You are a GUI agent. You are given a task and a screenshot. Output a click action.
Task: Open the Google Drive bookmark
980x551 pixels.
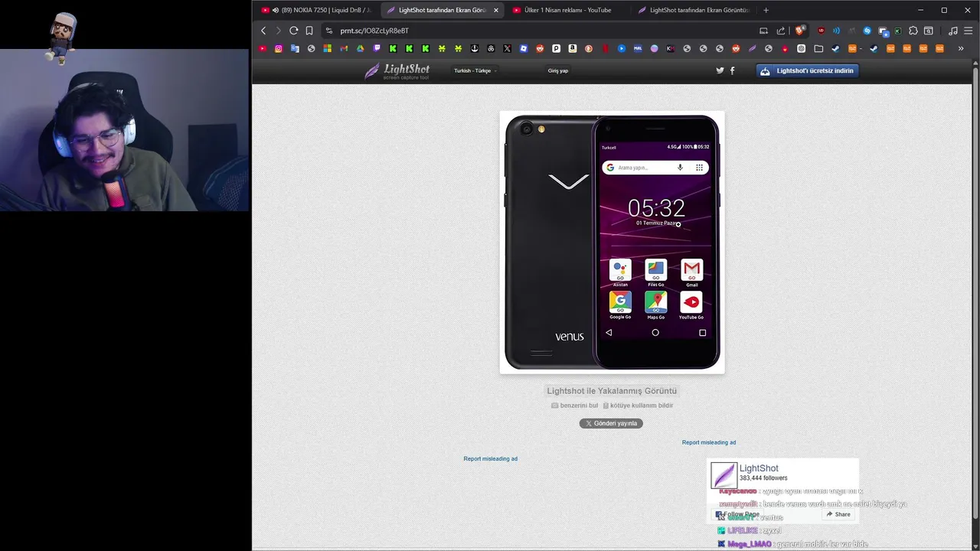coord(360,48)
